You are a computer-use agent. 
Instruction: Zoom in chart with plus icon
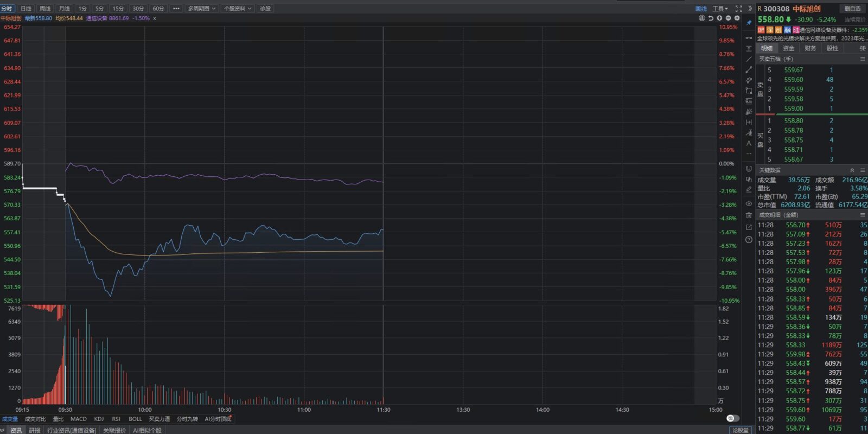click(719, 18)
